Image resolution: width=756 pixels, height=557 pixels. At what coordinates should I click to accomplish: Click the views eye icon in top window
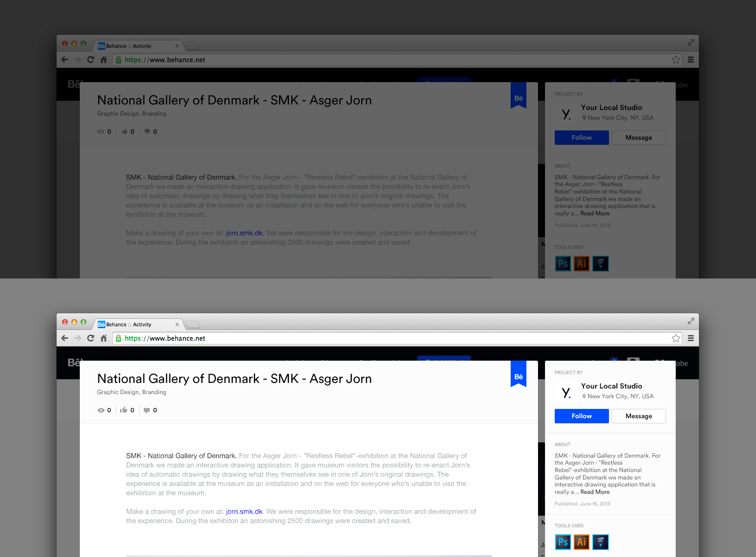tap(101, 131)
